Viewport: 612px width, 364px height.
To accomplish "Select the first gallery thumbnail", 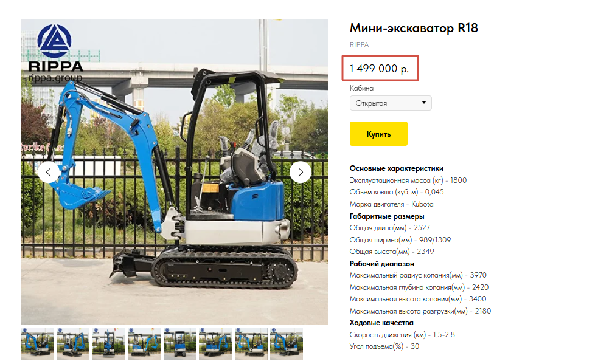I will [x=38, y=344].
